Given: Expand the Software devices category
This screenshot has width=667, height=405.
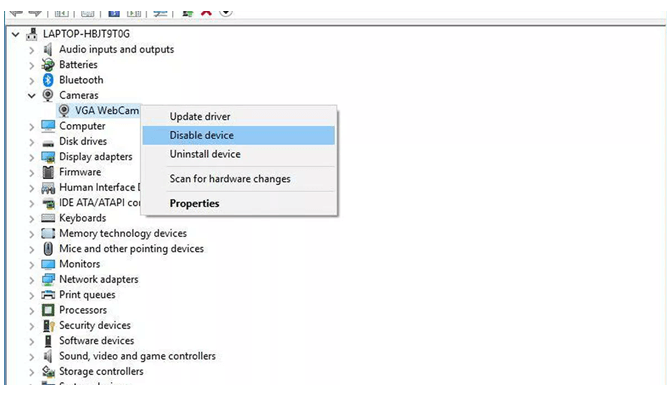Looking at the screenshot, I should click(x=31, y=341).
